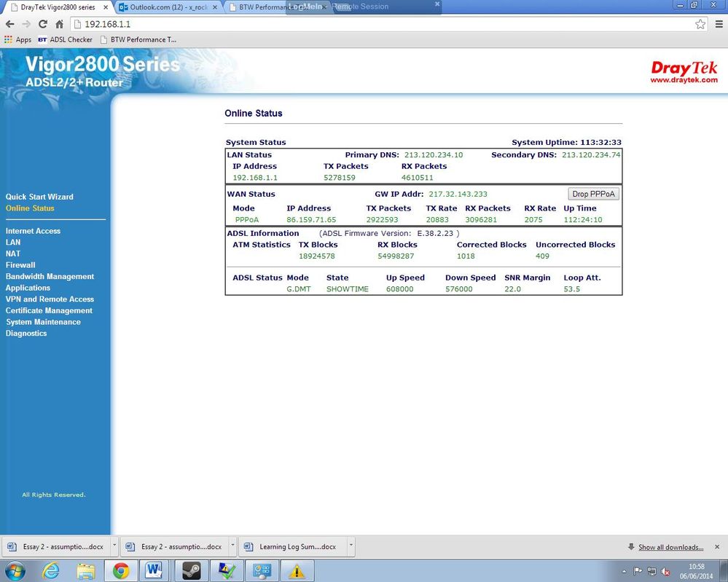Open Action Center flag in tray
The height and width of the screenshot is (582, 728).
(638, 571)
